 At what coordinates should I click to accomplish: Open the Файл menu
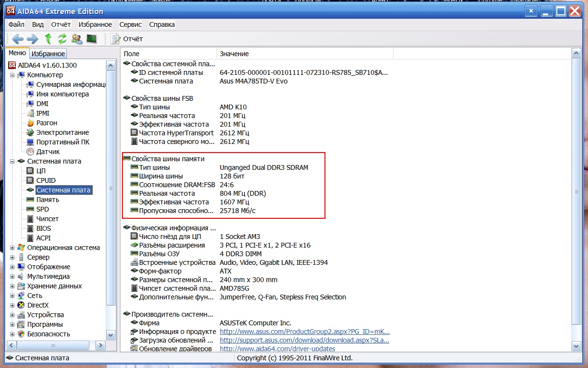16,24
